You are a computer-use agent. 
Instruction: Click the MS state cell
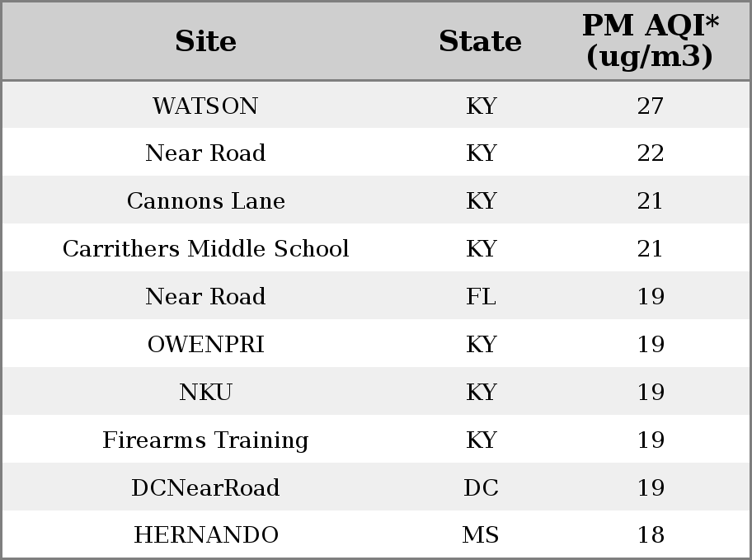coord(481,534)
